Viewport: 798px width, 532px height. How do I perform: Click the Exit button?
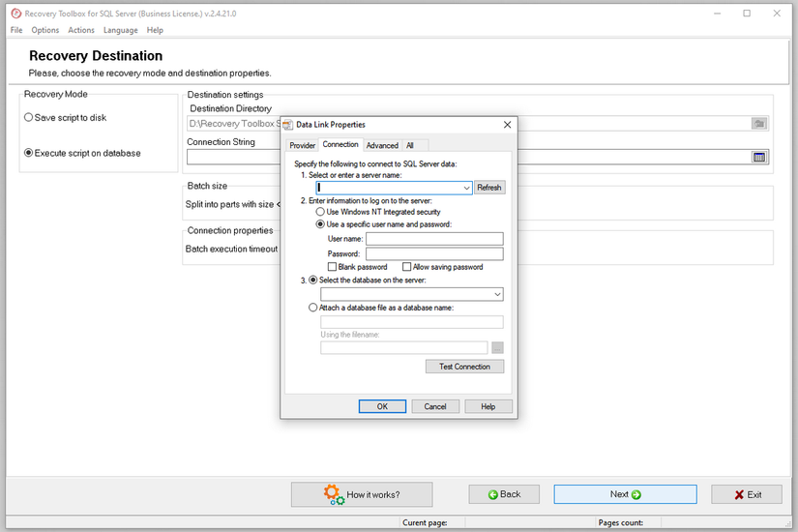(747, 494)
